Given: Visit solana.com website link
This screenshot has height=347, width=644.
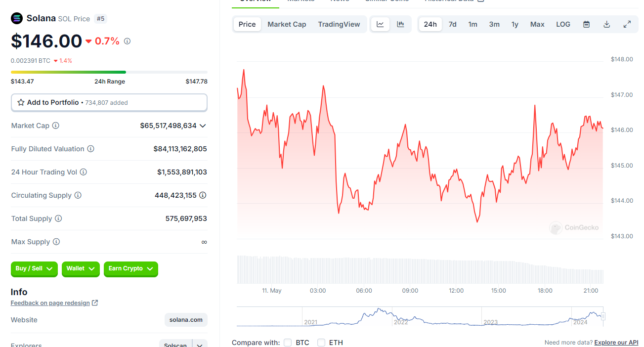Looking at the screenshot, I should click(x=186, y=320).
